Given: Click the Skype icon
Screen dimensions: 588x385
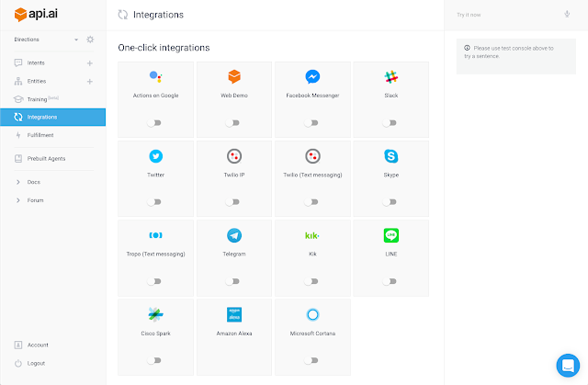Looking at the screenshot, I should tap(391, 156).
